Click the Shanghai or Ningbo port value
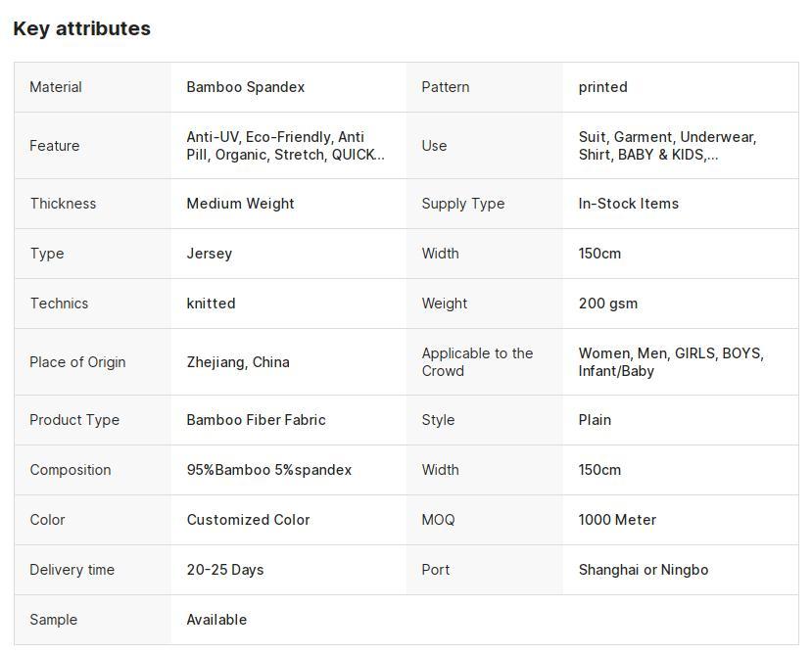The height and width of the screenshot is (655, 812). [643, 570]
